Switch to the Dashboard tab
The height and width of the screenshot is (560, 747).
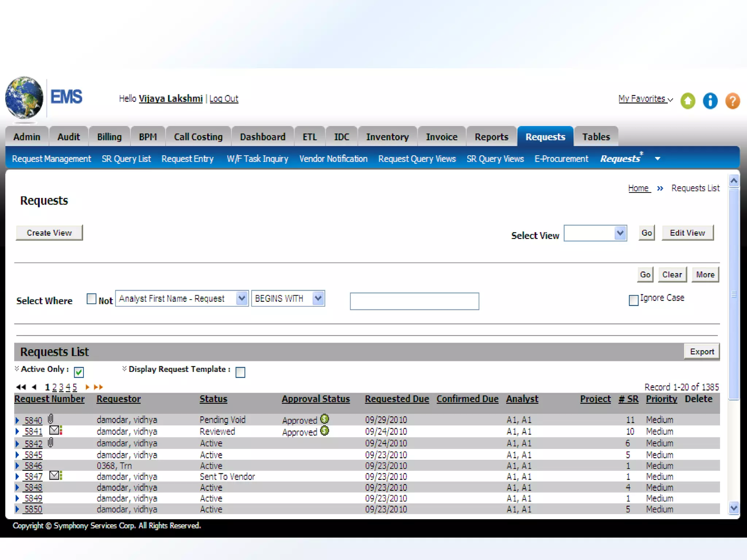[x=262, y=137]
